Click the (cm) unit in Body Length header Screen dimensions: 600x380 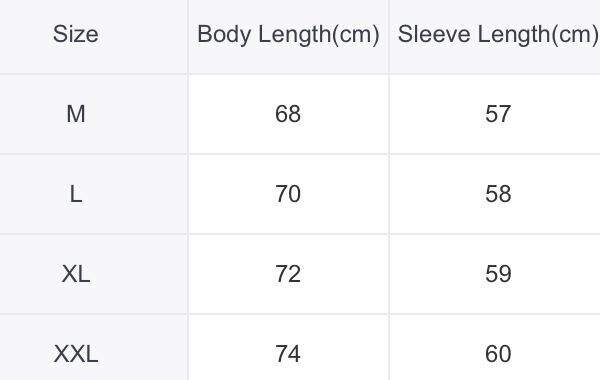pyautogui.click(x=355, y=35)
